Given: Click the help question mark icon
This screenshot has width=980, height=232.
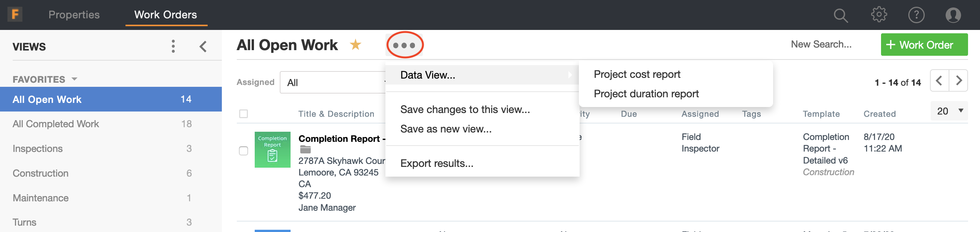Looking at the screenshot, I should tap(916, 15).
